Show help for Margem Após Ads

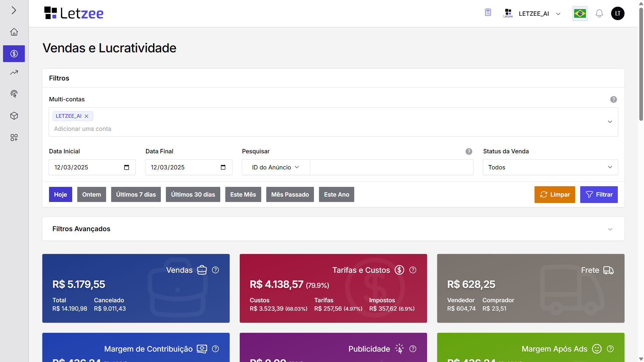[610, 349]
